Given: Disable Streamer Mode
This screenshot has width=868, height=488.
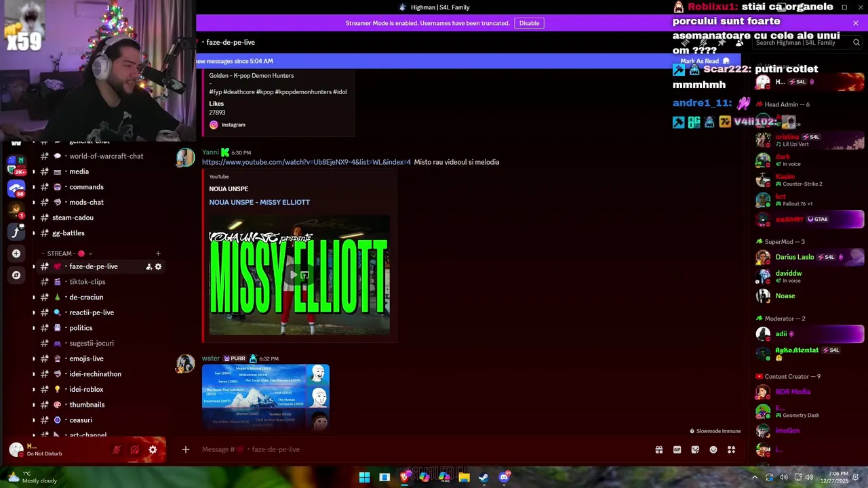Looking at the screenshot, I should pyautogui.click(x=529, y=23).
